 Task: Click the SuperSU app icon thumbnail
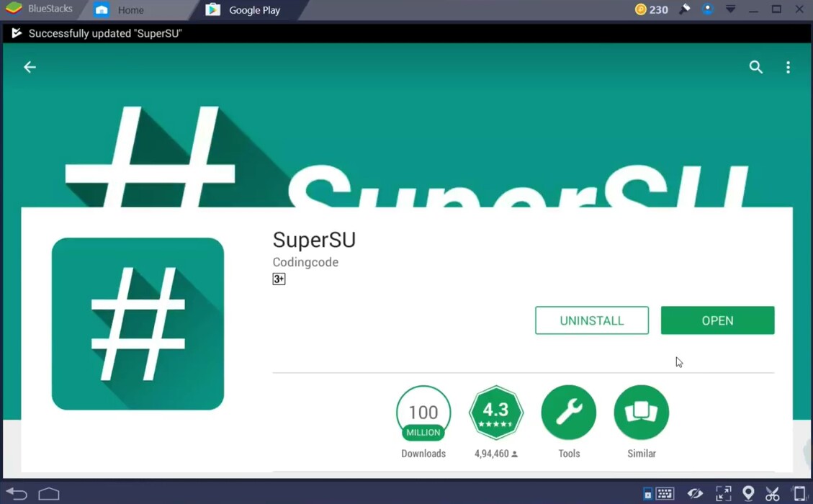click(x=138, y=324)
